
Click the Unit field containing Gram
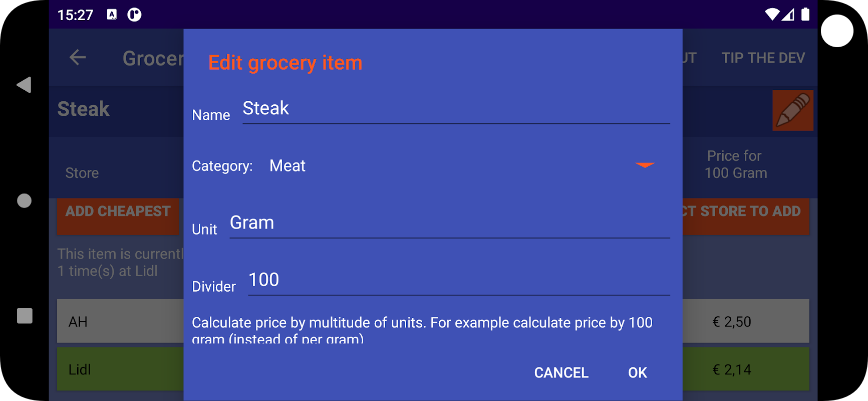(x=449, y=223)
